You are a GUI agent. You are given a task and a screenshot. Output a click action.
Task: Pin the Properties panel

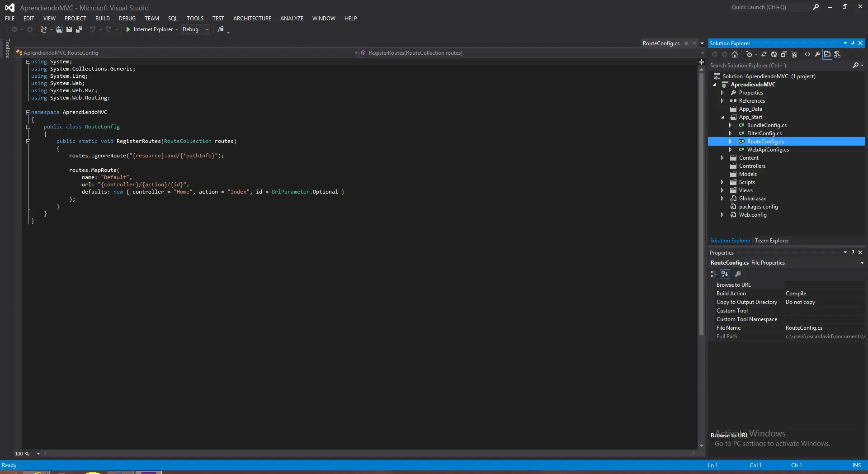(853, 252)
